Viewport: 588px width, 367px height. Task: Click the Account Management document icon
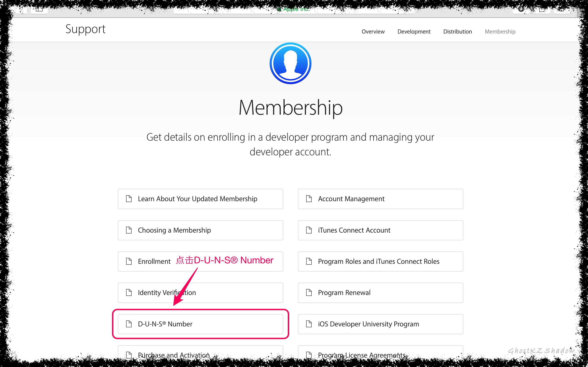pos(309,199)
